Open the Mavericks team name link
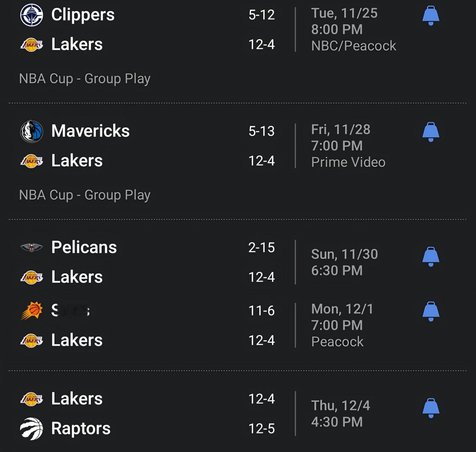This screenshot has width=476, height=452. 90,131
